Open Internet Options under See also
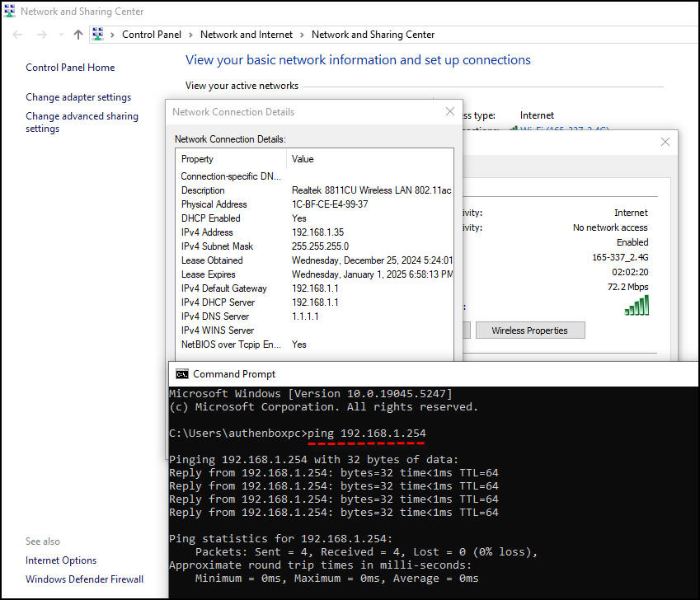700x600 pixels. point(61,560)
